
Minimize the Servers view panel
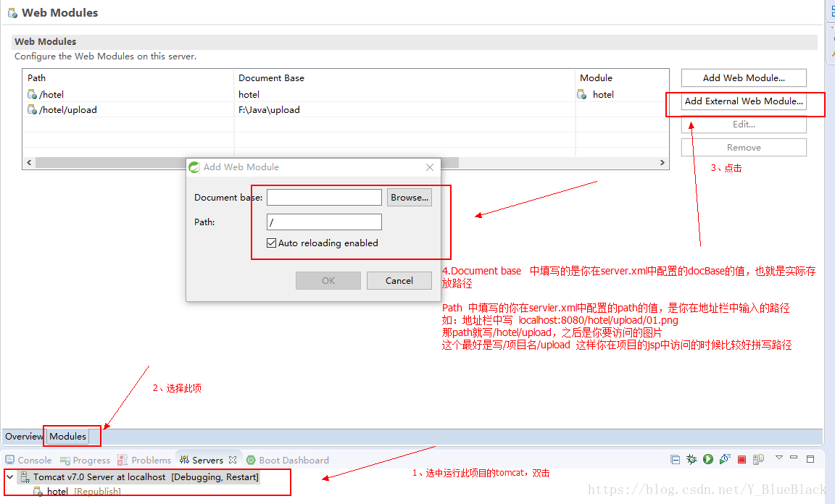pyautogui.click(x=794, y=458)
